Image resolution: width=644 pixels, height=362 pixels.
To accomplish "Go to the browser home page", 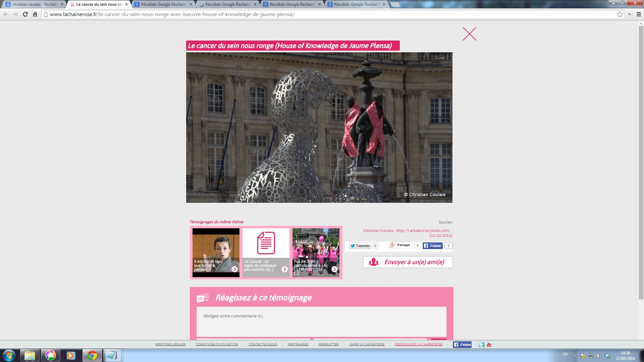I will click(35, 14).
